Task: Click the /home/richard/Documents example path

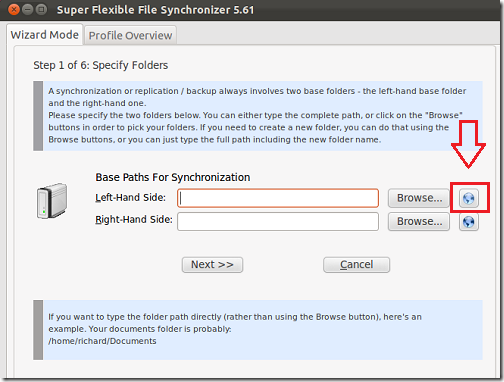Action: tap(102, 341)
